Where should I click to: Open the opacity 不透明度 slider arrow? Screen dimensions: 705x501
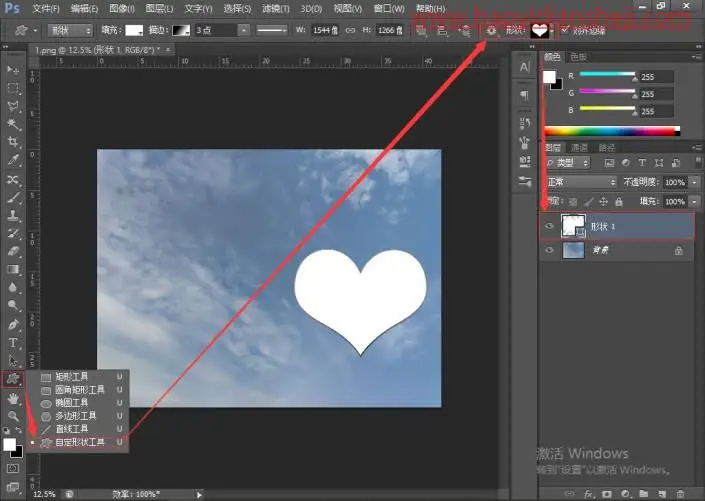coord(695,182)
